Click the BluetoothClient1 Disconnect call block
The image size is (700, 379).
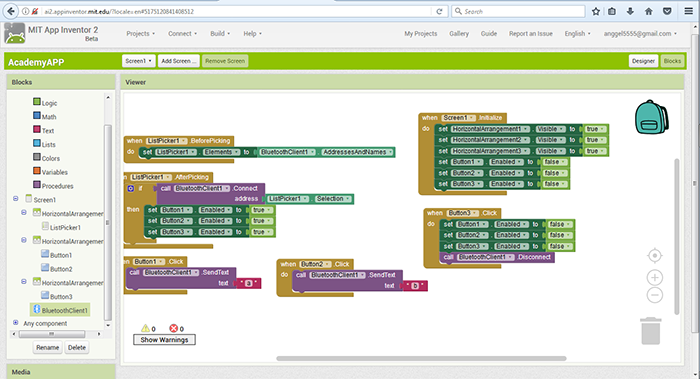(497, 258)
